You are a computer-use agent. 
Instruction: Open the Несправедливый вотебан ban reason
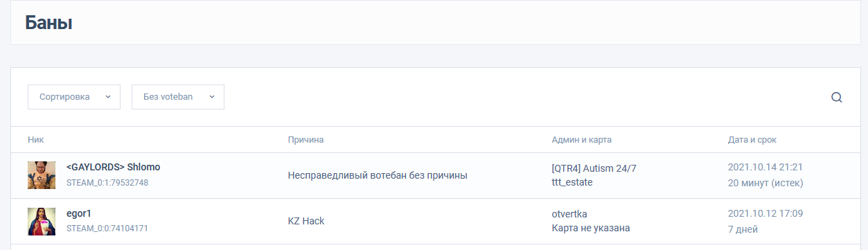[x=378, y=175]
